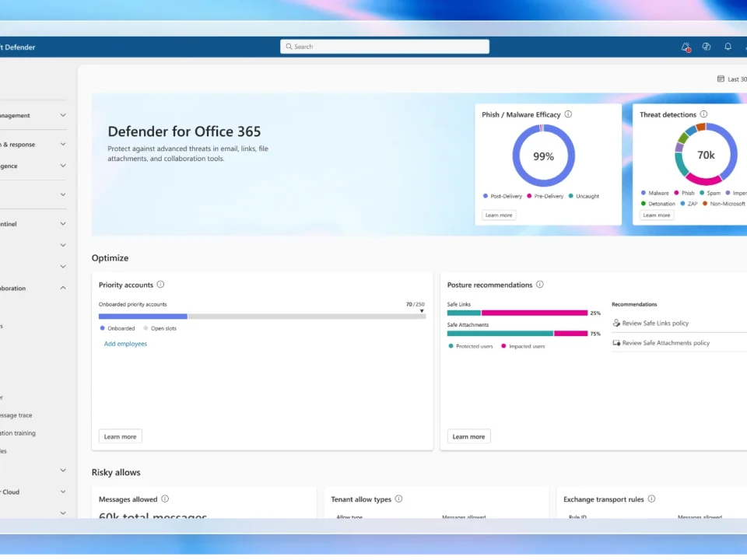Click the Recommendations column label
This screenshot has height=560, width=747.
pos(634,304)
